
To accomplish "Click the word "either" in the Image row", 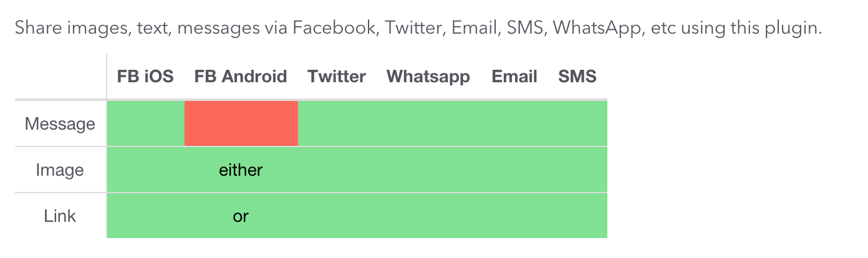I will tap(241, 170).
